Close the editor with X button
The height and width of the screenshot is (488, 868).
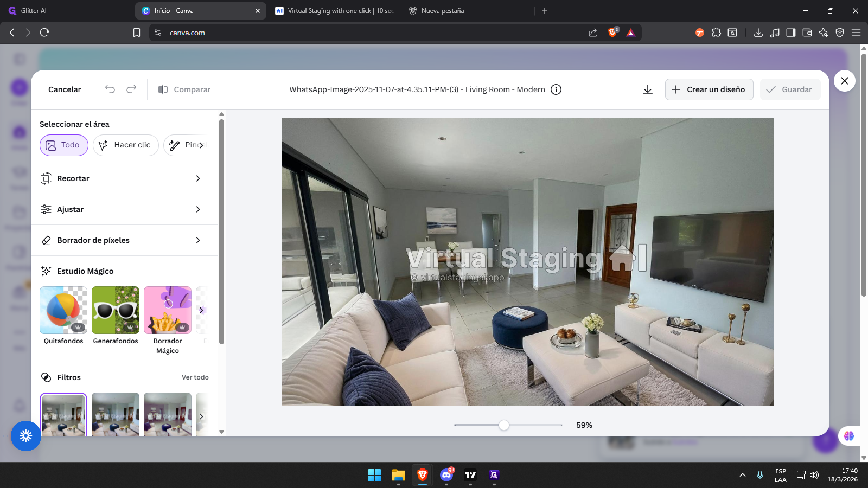click(x=844, y=81)
